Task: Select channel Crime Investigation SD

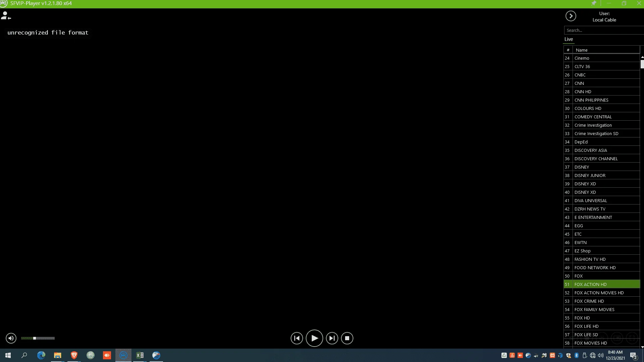Action: [x=602, y=133]
